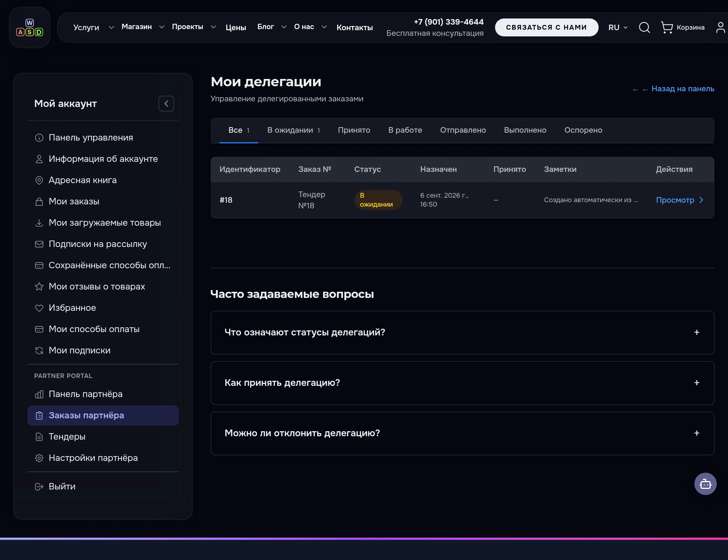Click the Связаться с нами button
Screen dimensions: 728x560
[x=546, y=27]
